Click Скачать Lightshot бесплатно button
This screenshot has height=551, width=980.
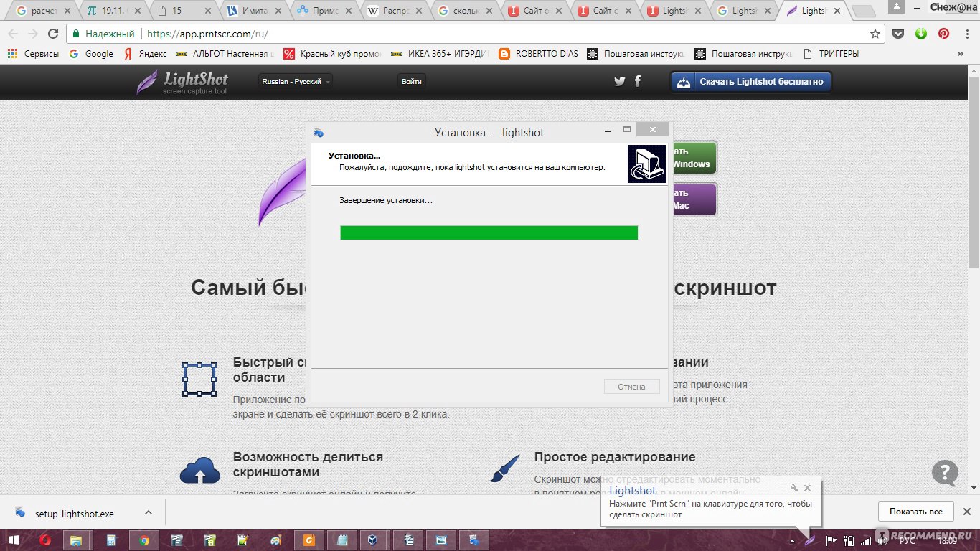click(751, 82)
